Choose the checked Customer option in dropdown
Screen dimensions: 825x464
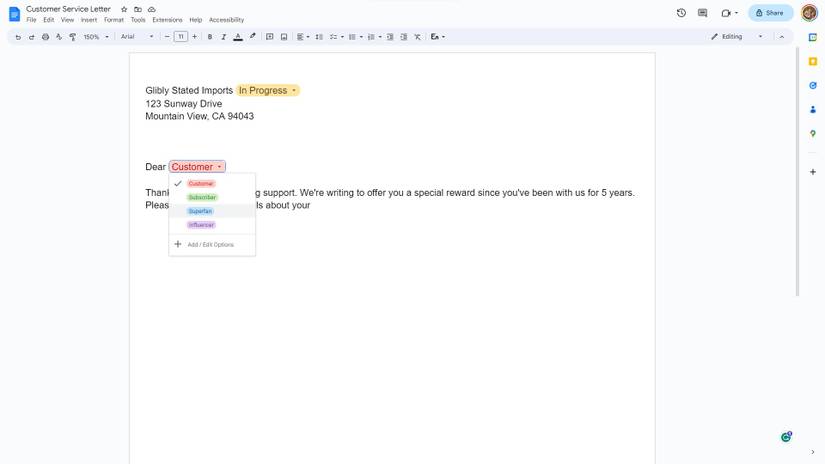click(x=201, y=184)
